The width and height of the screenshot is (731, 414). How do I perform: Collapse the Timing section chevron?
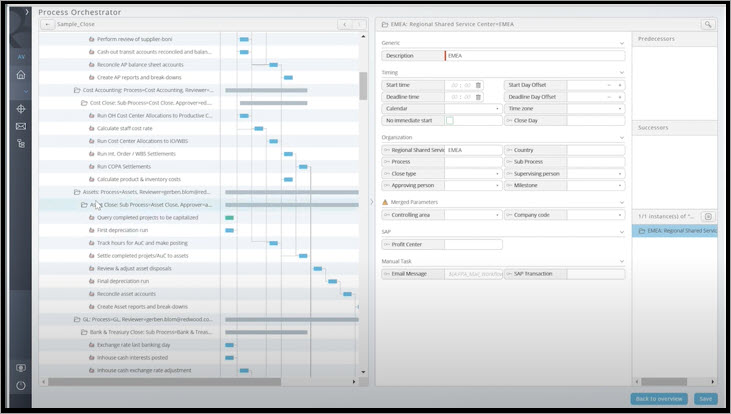click(621, 73)
